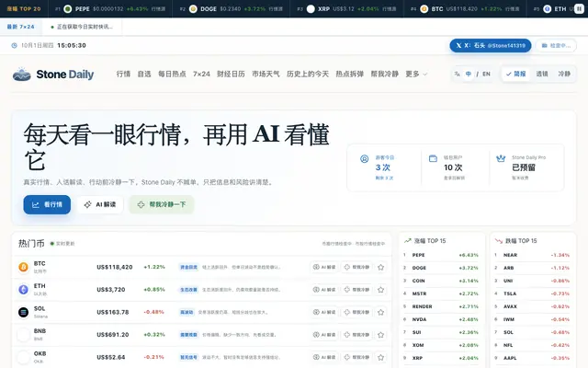
Task: Click the Stone Daily cloud logo icon
Action: click(22, 75)
